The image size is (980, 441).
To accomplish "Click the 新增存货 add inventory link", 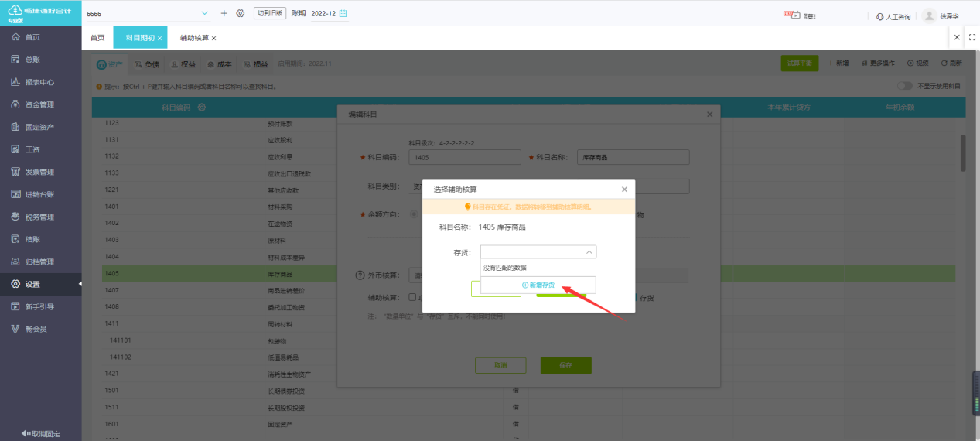I will [538, 285].
